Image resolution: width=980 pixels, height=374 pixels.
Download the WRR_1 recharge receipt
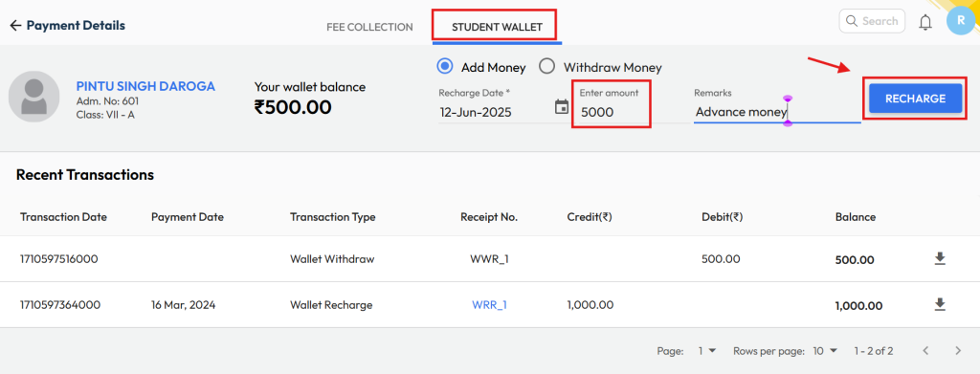tap(940, 304)
